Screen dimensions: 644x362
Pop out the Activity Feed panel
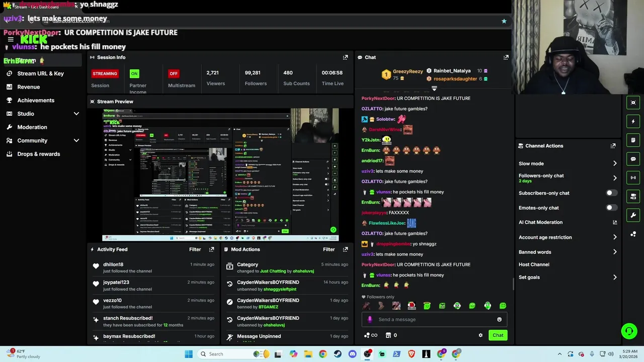[211, 249]
